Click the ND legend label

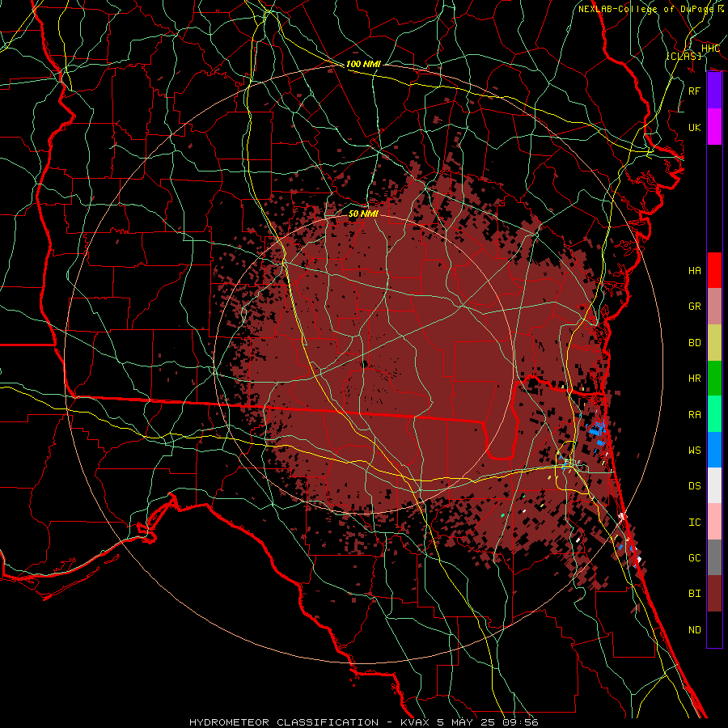tap(694, 630)
